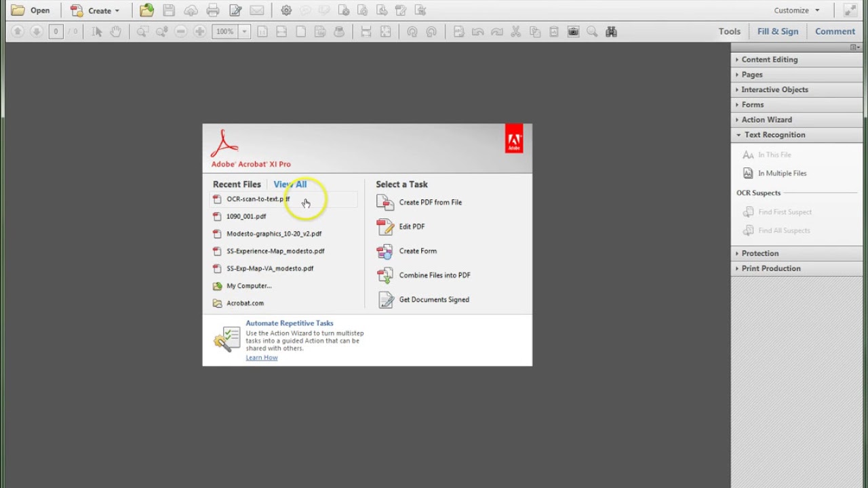Screen dimensions: 868x488
Task: Click the Open folder toolbar button
Action: (31, 10)
